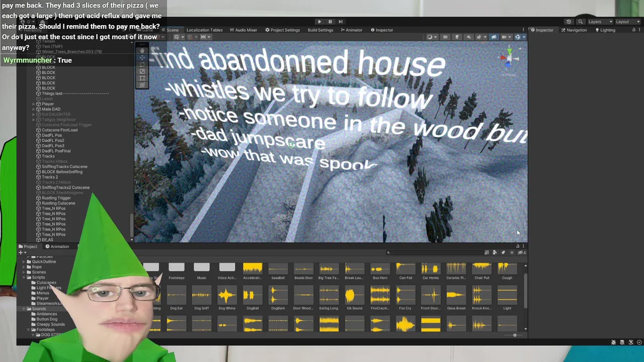
Task: Select the Rotate tool
Action: coord(142,65)
